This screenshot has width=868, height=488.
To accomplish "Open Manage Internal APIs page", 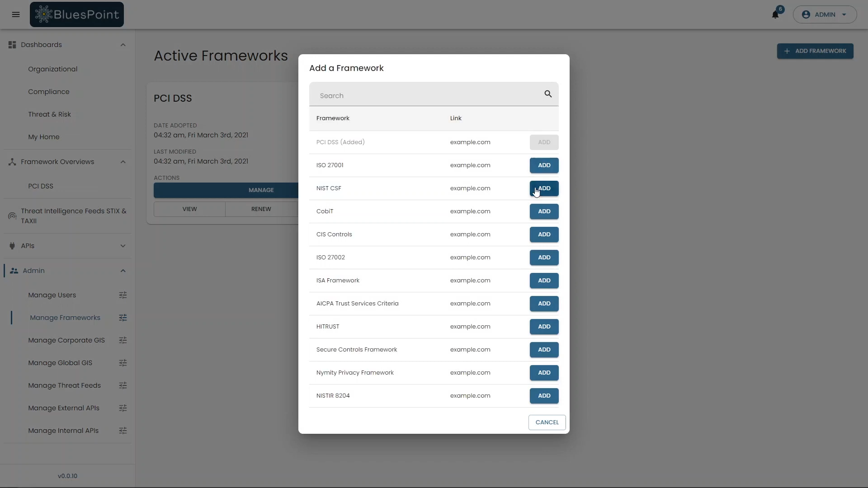I will click(x=63, y=431).
